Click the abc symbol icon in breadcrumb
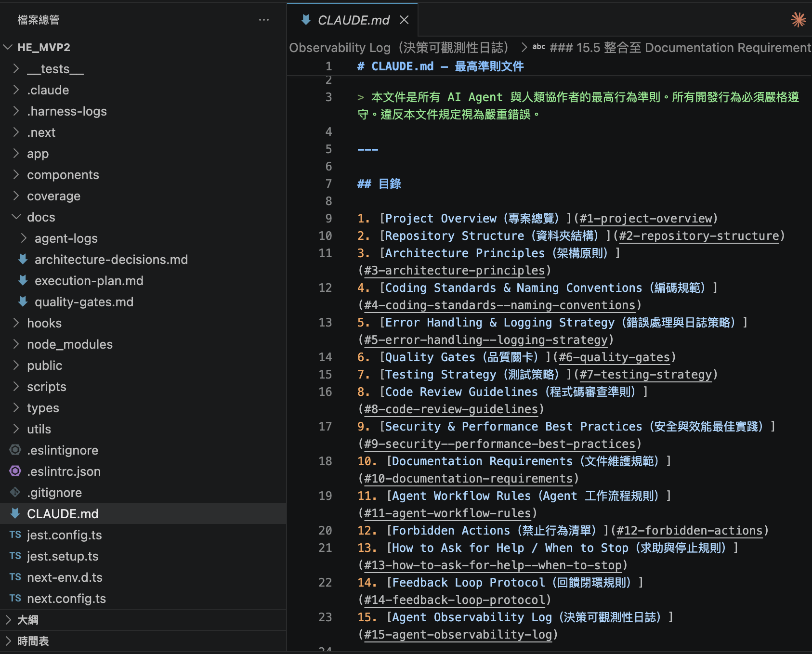812x654 pixels. (x=538, y=47)
